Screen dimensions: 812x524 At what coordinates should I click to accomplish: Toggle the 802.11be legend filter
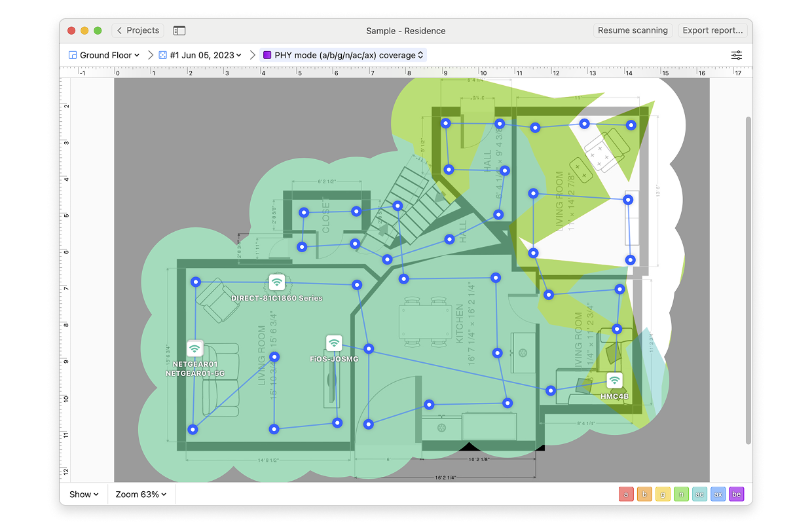(737, 495)
